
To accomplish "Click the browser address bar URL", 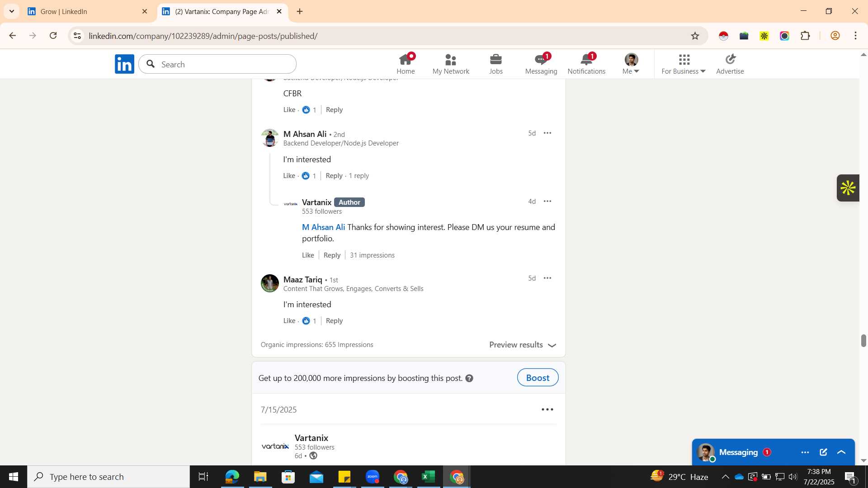I will 203,36.
